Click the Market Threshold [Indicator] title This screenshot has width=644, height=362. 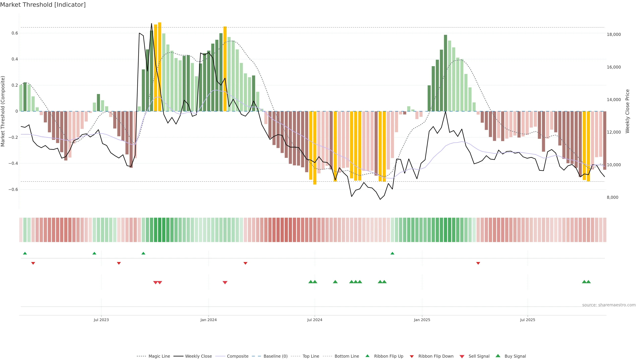click(43, 5)
